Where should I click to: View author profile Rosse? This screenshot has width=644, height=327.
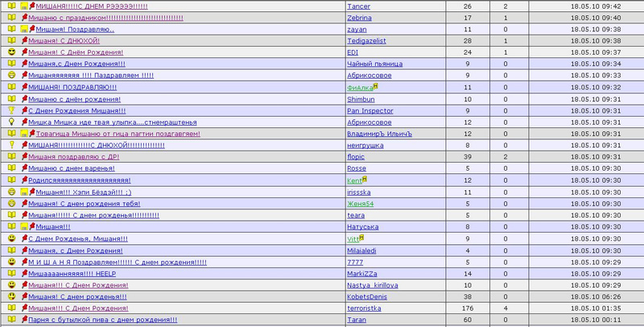click(357, 168)
